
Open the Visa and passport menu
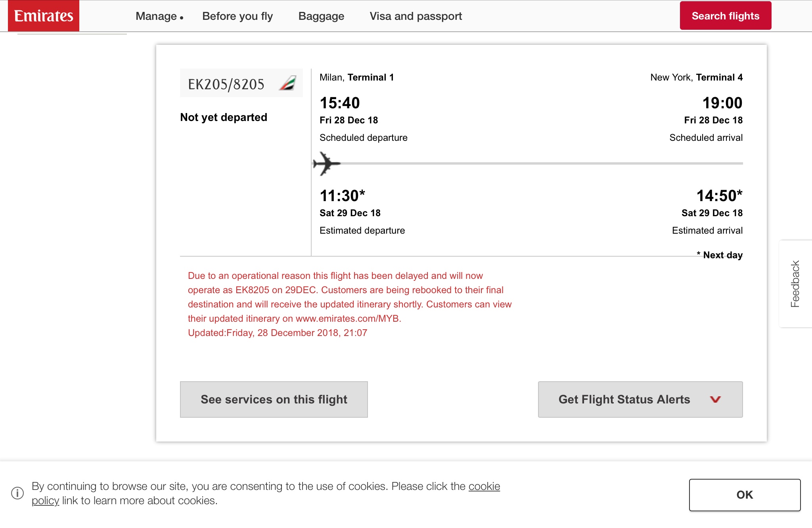(416, 16)
